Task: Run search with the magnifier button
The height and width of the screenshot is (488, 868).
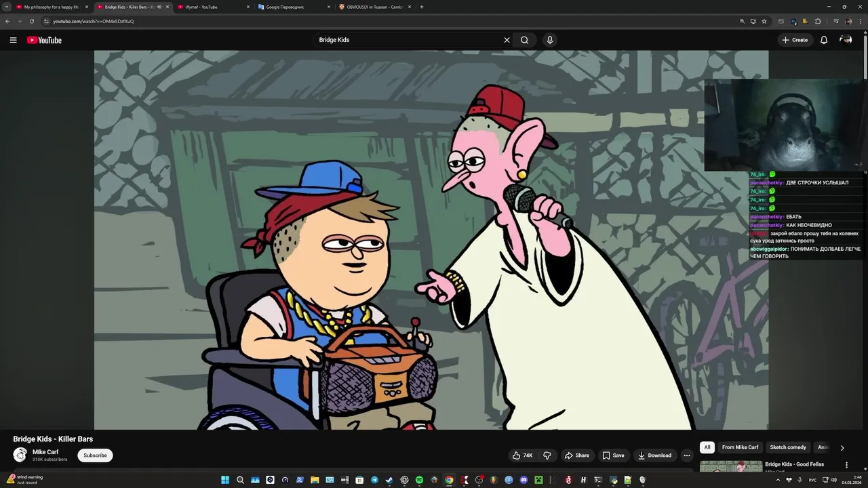Action: point(524,40)
